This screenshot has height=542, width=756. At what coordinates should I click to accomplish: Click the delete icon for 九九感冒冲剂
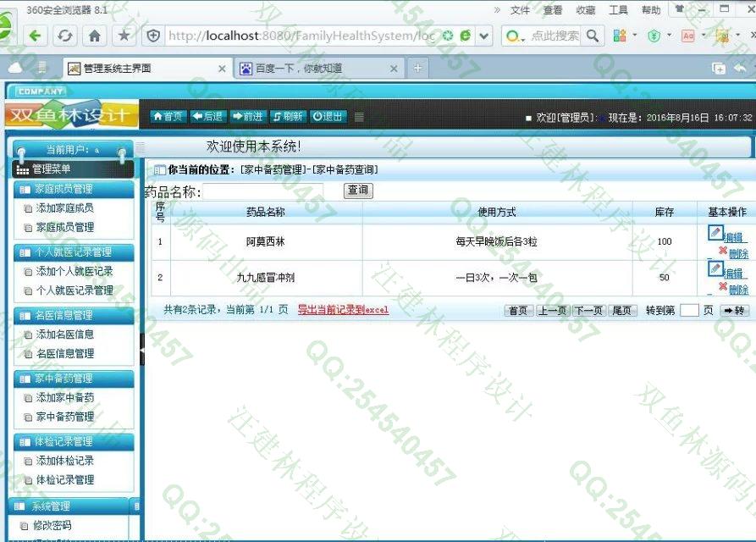click(722, 287)
